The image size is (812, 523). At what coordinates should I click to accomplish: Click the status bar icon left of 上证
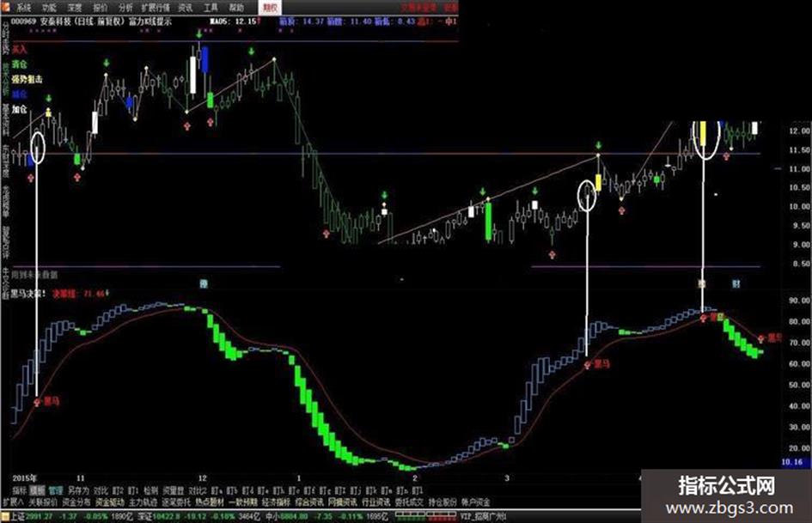6,516
